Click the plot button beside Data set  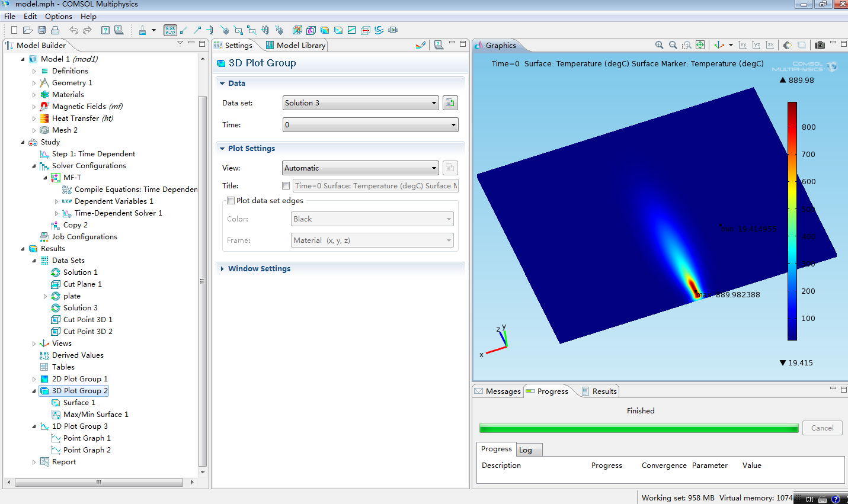tap(450, 103)
